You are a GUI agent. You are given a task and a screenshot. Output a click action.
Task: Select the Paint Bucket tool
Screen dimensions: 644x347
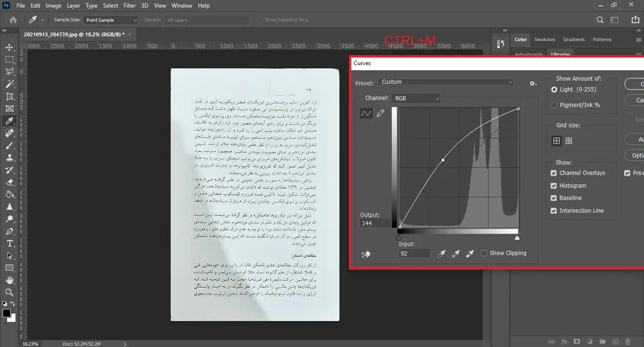10,194
